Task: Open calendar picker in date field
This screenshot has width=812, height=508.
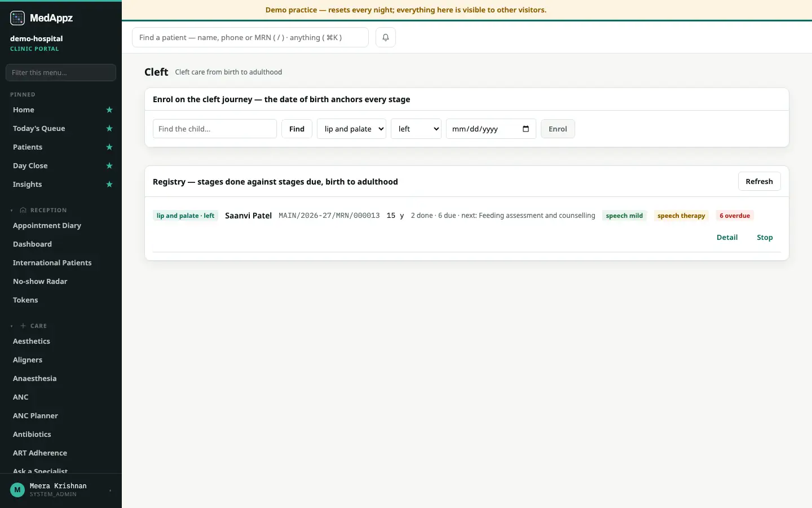Action: tap(526, 129)
